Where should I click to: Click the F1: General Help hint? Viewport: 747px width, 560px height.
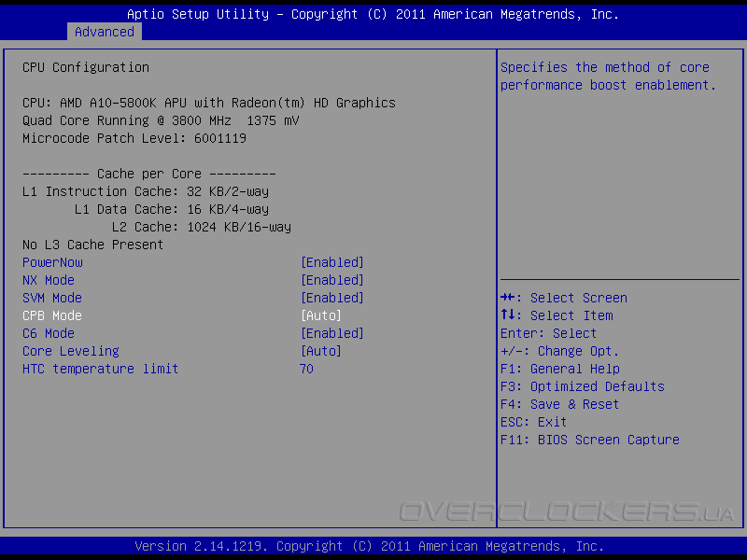(559, 369)
